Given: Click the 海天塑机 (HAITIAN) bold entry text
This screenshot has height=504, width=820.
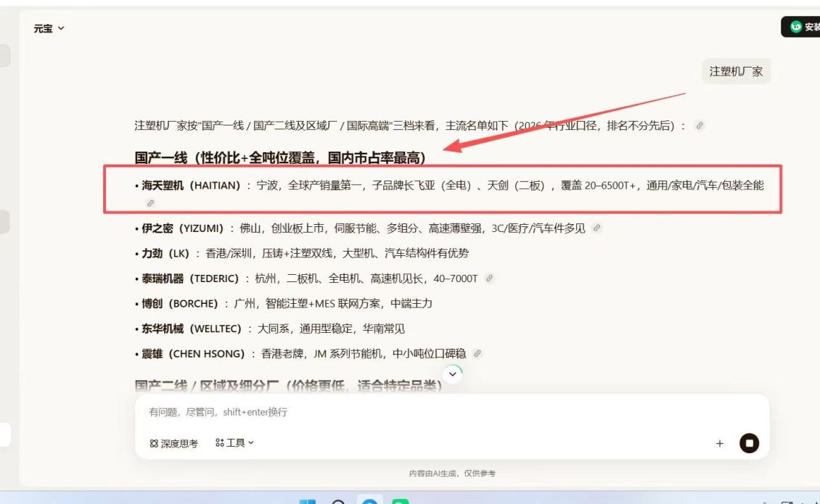Looking at the screenshot, I should (x=191, y=185).
